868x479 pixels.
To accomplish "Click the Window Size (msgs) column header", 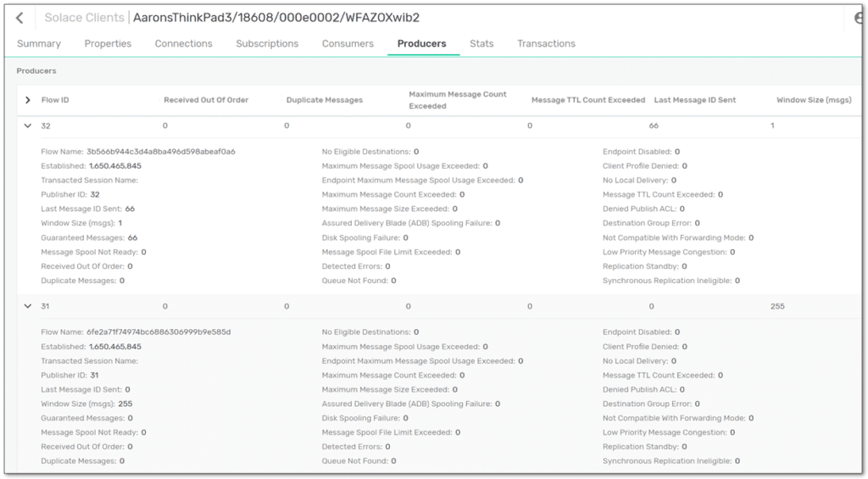I will coord(814,100).
